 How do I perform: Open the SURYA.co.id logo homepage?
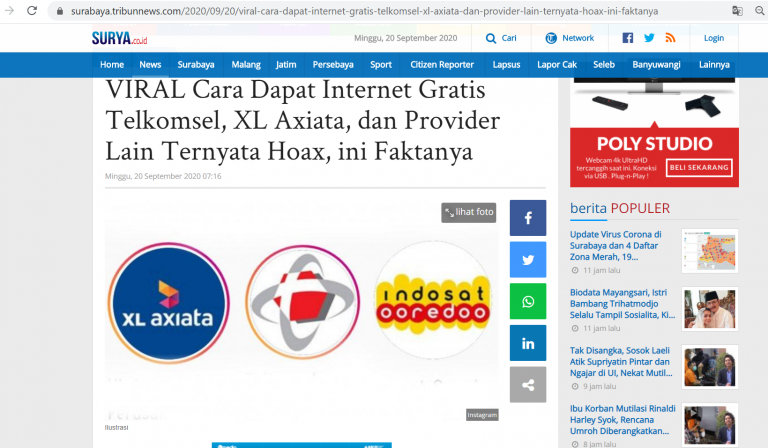[119, 38]
